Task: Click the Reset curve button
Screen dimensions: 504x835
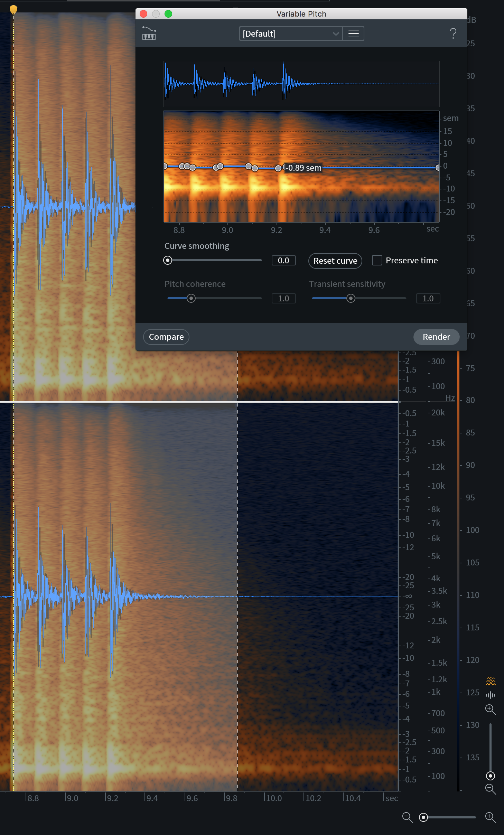Action: tap(335, 261)
